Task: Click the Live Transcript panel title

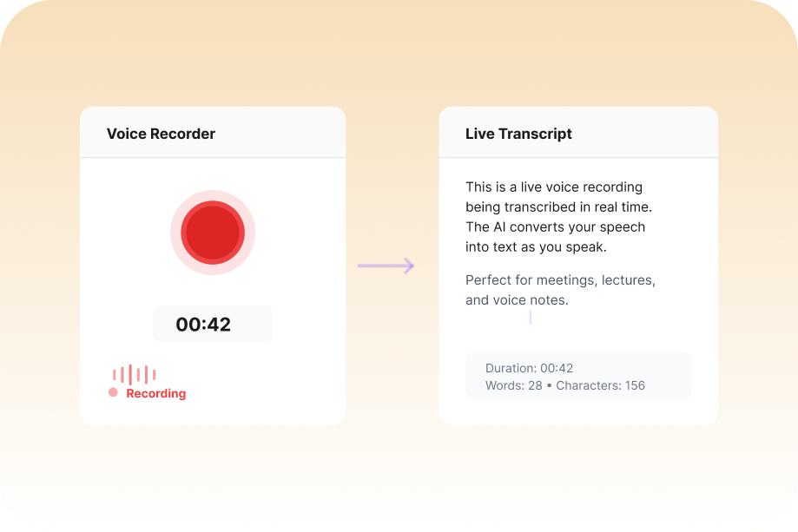Action: coord(518,134)
